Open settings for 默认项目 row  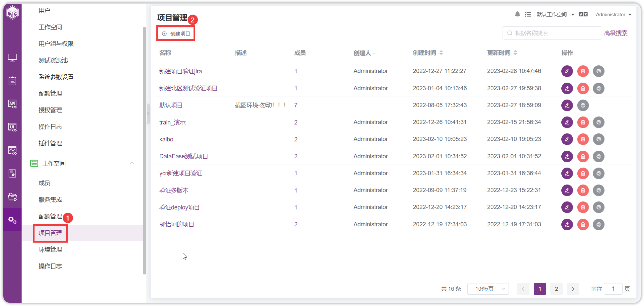click(583, 105)
